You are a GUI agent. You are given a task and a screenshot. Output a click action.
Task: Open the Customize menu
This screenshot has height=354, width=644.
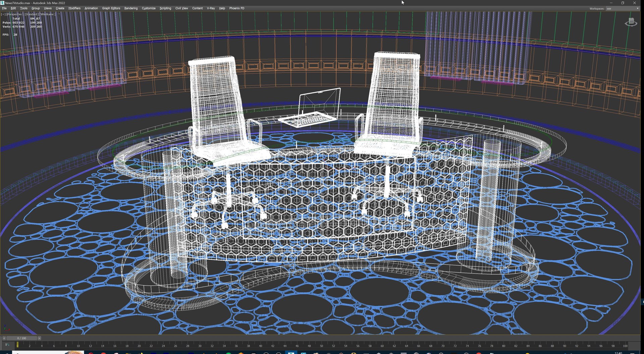149,8
